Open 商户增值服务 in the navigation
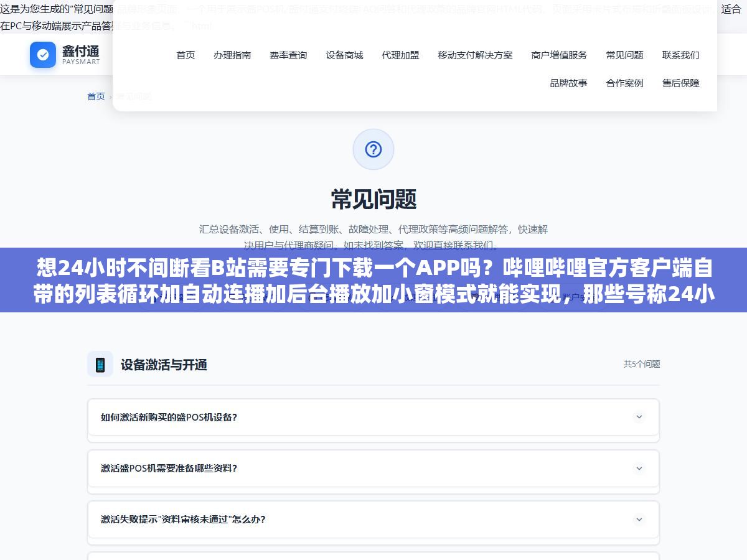Image resolution: width=747 pixels, height=560 pixels. pos(559,55)
